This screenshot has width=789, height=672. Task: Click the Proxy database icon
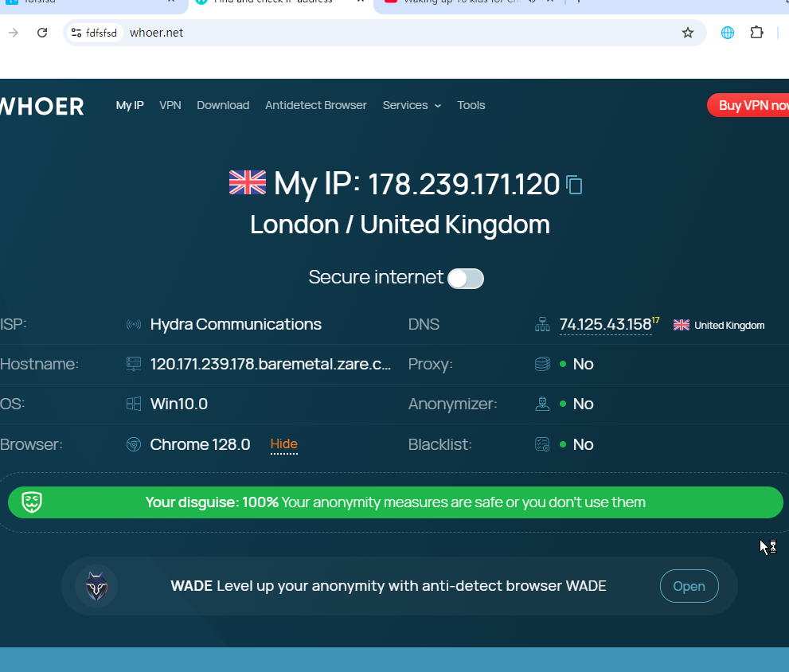[x=542, y=364]
